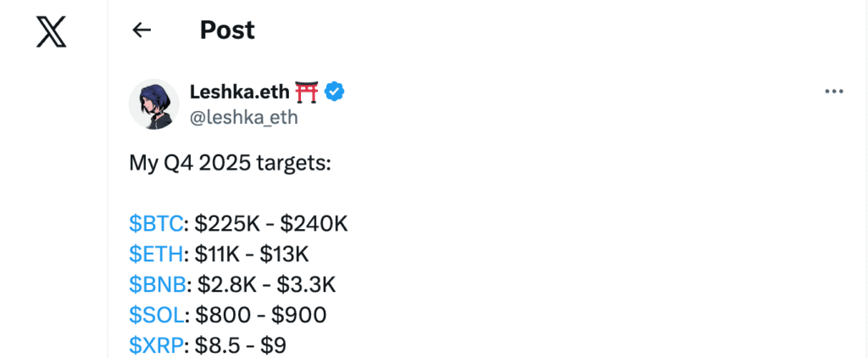Image resolution: width=868 pixels, height=358 pixels.
Task: Click the "My Q4 2025 targets:" text
Action: [230, 162]
